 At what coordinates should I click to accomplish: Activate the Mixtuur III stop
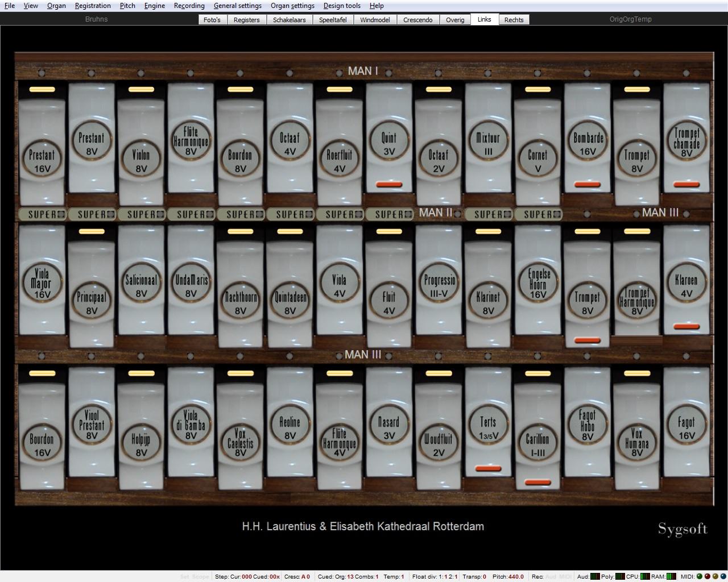pyautogui.click(x=488, y=142)
